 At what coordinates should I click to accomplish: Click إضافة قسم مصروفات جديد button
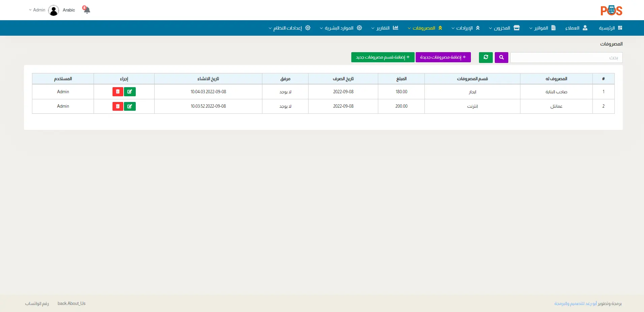[383, 57]
